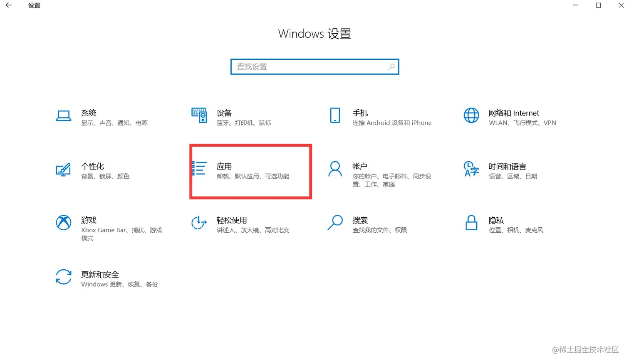Click the text Windows 更新、恢复、备份
Image resolution: width=629 pixels, height=364 pixels.
(x=119, y=284)
